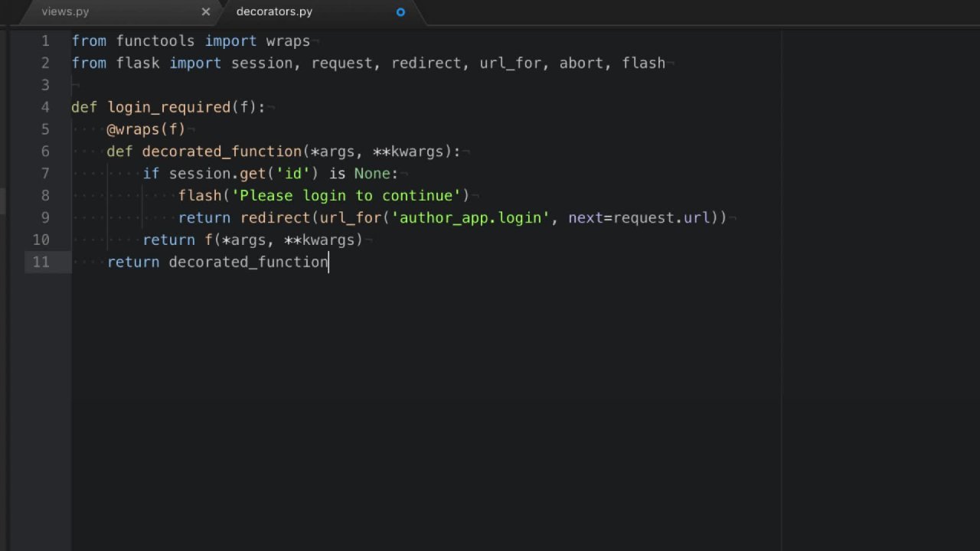Click the url_for call on line 9
Viewport: 980px width, 551px height.
pos(349,217)
